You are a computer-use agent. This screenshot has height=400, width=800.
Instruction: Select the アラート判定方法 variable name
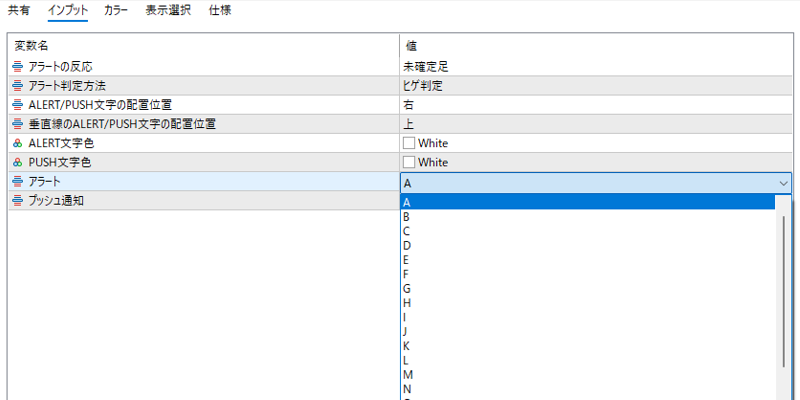[67, 86]
